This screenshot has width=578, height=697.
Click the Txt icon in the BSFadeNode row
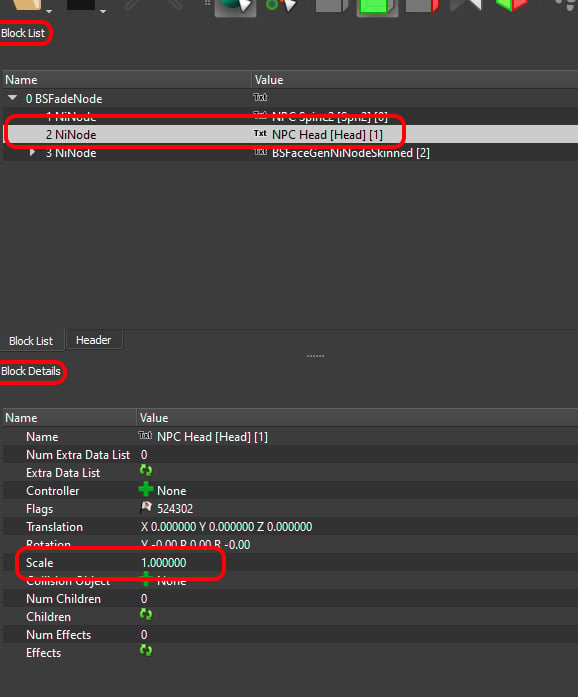[x=260, y=97]
